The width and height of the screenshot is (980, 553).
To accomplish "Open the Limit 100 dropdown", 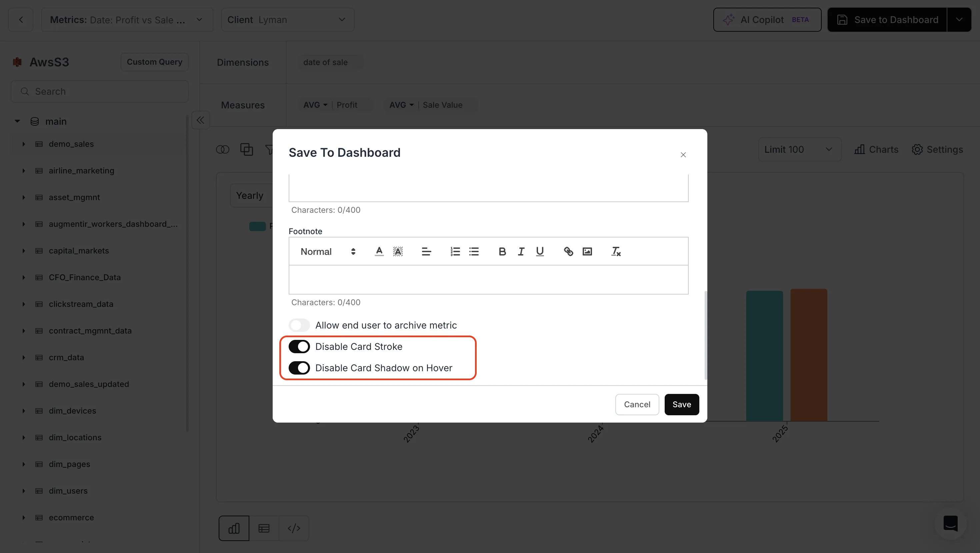I will coord(800,149).
